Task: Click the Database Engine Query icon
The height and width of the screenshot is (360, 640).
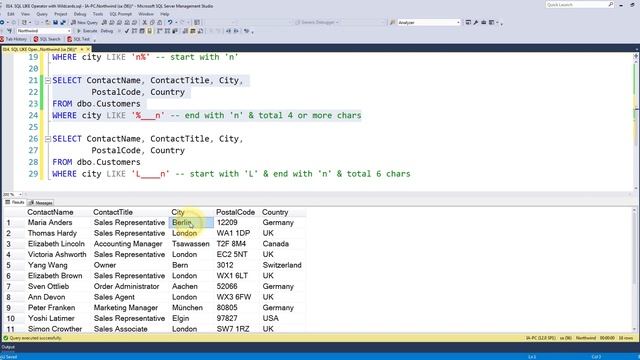Action: tap(104, 22)
